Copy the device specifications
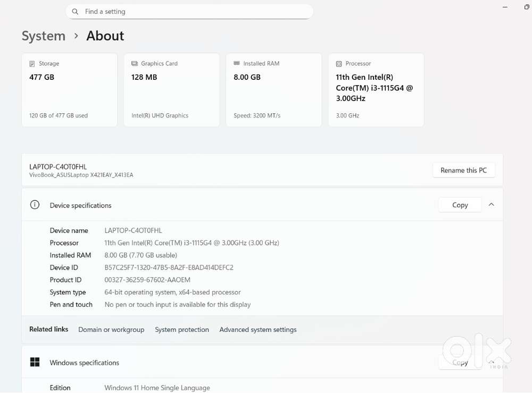This screenshot has width=532, height=393. pyautogui.click(x=460, y=205)
